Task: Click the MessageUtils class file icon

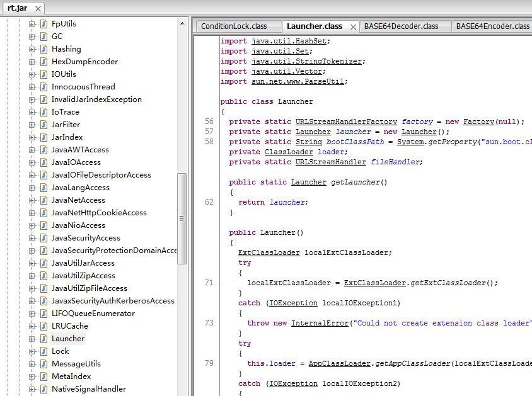Action: click(x=43, y=364)
